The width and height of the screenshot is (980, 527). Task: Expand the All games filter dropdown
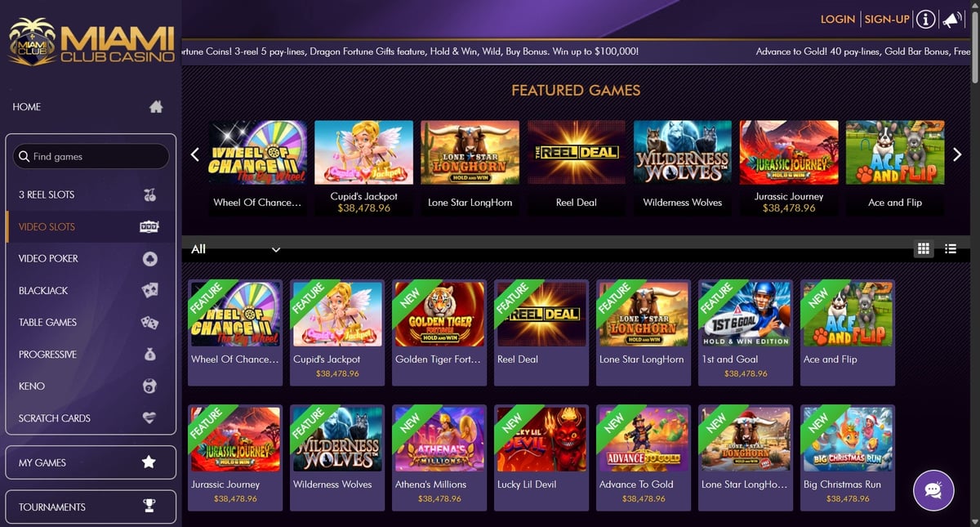(x=236, y=249)
